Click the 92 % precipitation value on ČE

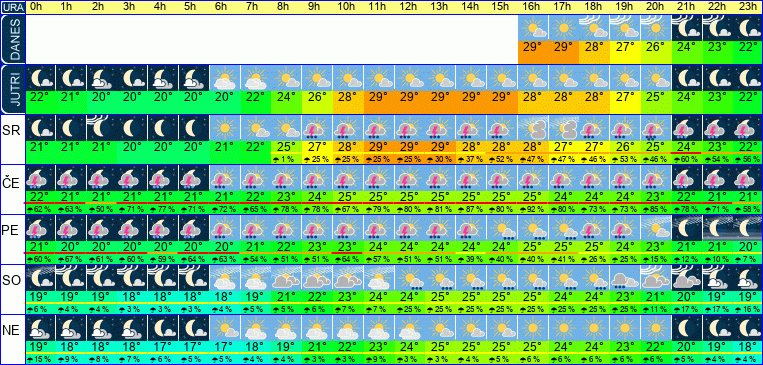tap(533, 209)
